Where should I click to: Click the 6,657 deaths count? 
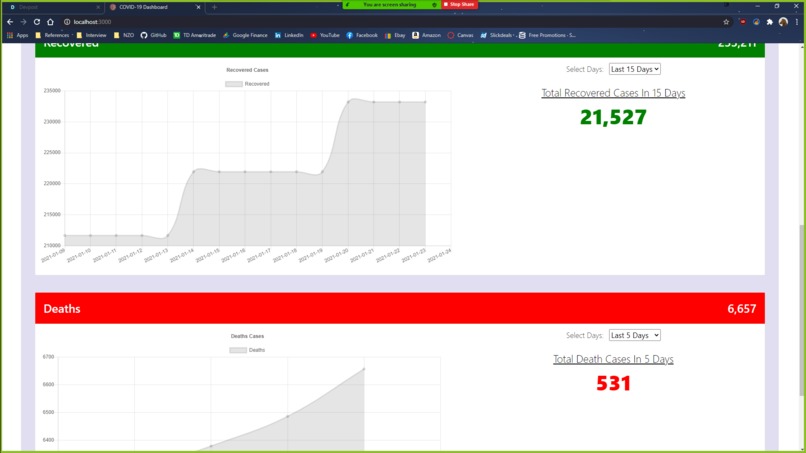[x=742, y=309]
